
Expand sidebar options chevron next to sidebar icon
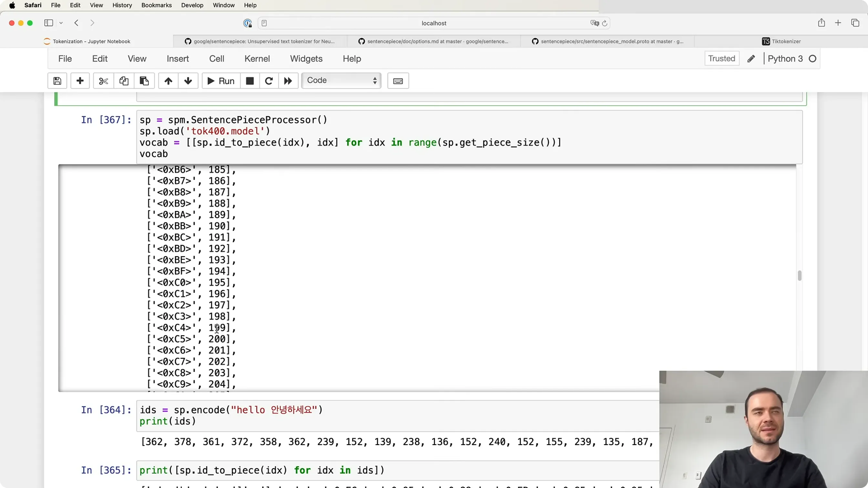[x=61, y=23]
